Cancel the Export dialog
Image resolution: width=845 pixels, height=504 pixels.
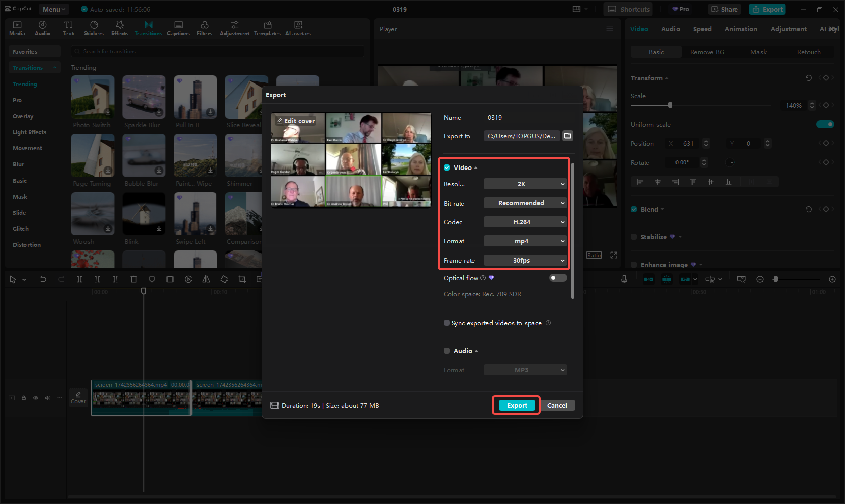557,405
